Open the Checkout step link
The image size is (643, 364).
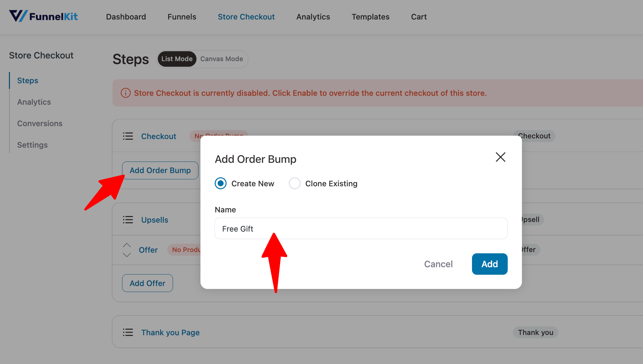[159, 136]
